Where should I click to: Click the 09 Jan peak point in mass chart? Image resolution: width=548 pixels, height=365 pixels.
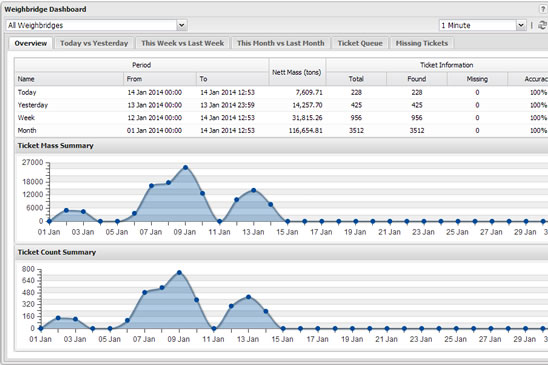pos(185,167)
